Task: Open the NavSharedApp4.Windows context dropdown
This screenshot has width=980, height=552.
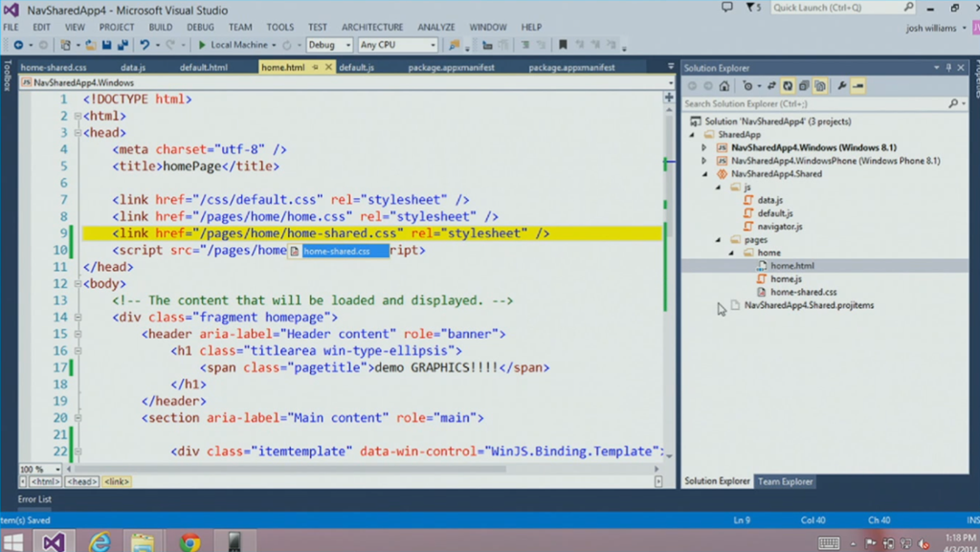Action: (670, 82)
